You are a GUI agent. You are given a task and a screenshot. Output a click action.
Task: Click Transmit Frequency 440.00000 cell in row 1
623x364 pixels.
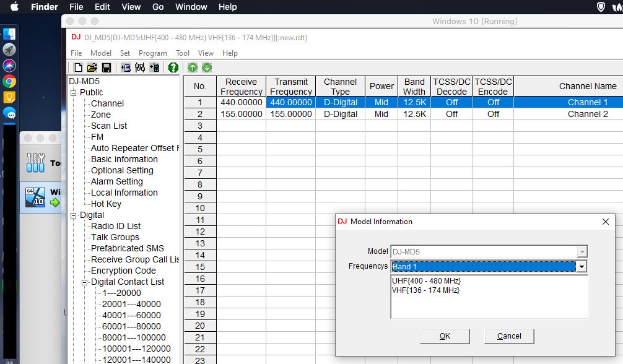[291, 102]
